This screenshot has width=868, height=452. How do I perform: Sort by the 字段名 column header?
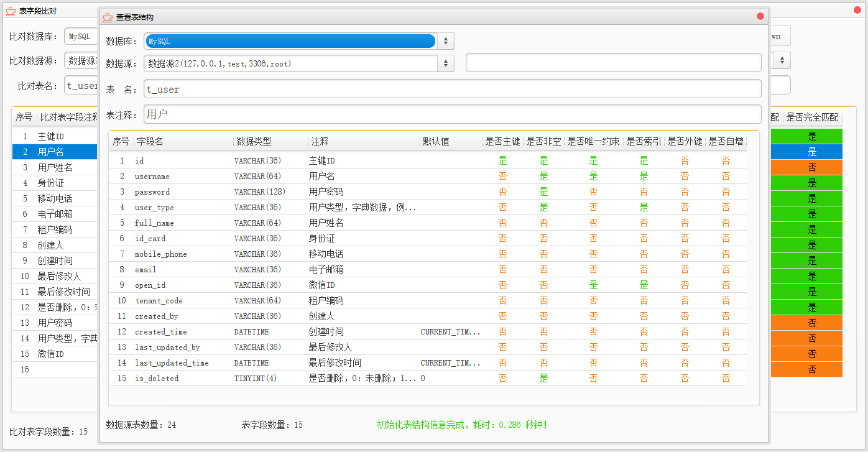[183, 142]
